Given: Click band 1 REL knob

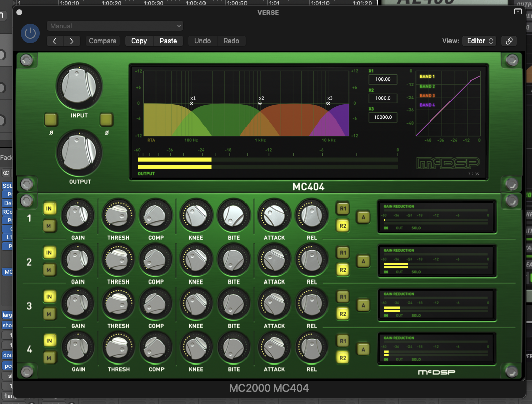Looking at the screenshot, I should pos(311,216).
